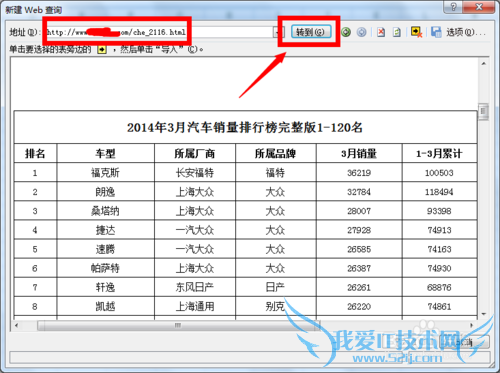The image size is (500, 373).
Task: Click the Stop loading icon with red X
Action: (x=381, y=32)
